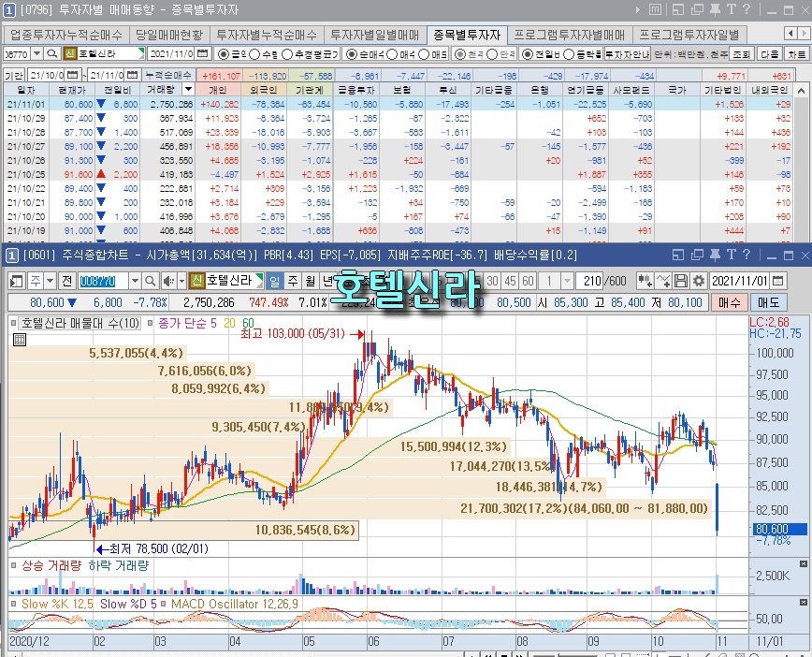Select the 일 daily period button

pyautogui.click(x=274, y=281)
